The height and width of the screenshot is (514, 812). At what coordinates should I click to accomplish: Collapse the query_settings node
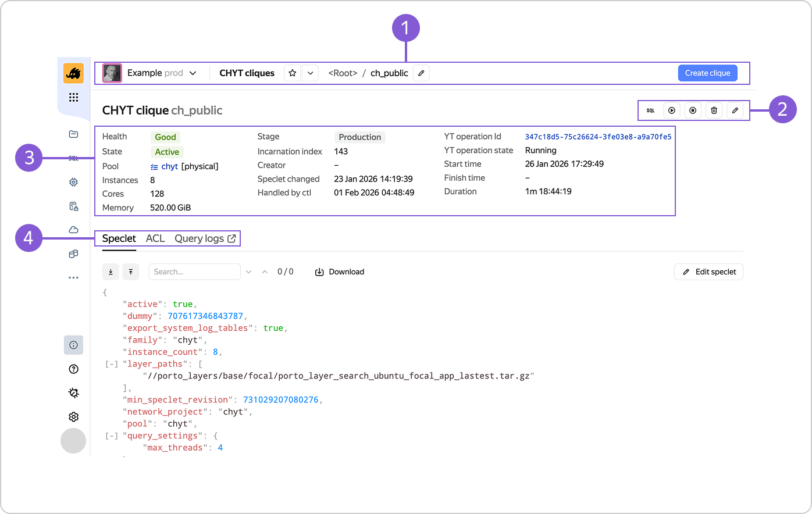click(x=112, y=436)
